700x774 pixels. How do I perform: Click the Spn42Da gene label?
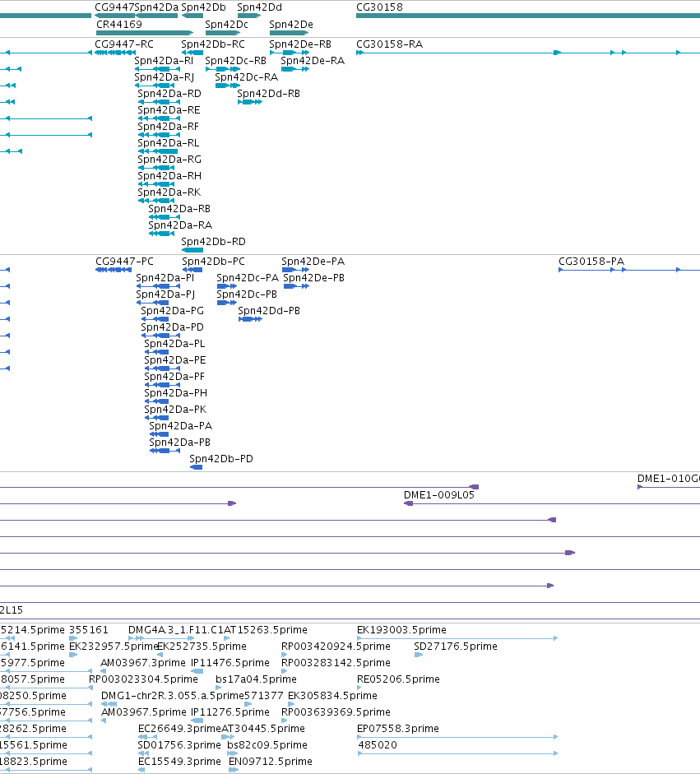(156, 7)
